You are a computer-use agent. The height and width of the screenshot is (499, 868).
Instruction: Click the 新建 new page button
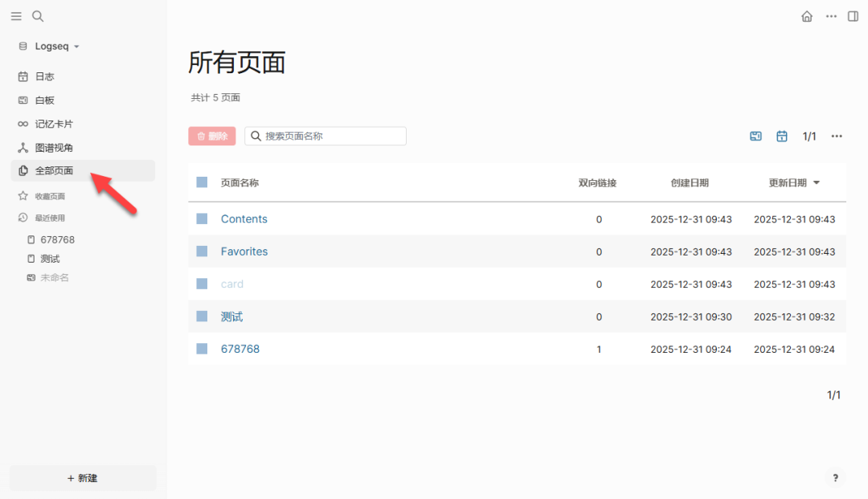point(82,477)
